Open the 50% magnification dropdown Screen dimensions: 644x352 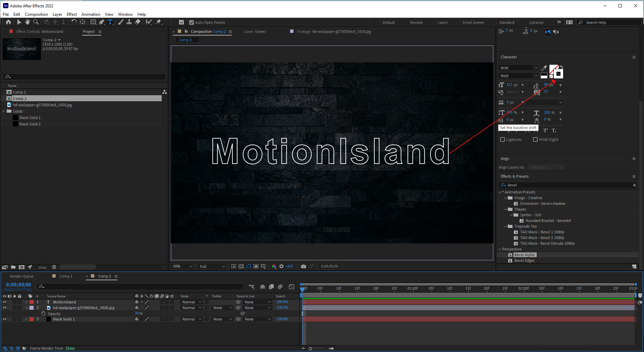click(x=182, y=267)
